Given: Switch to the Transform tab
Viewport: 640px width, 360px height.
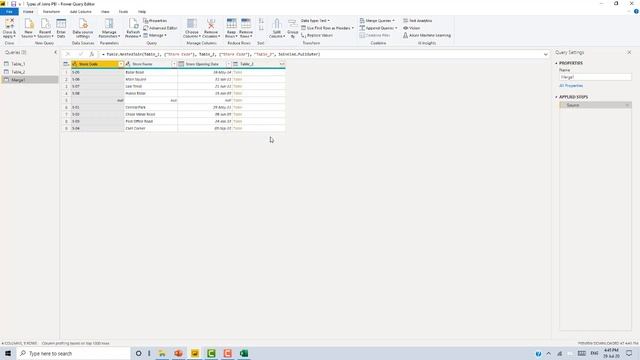Looking at the screenshot, I should click(51, 12).
